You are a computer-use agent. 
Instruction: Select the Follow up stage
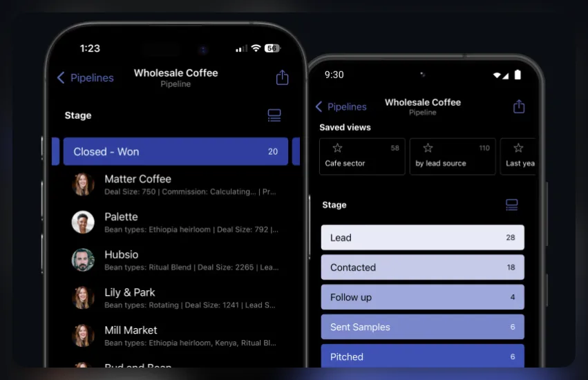(423, 297)
